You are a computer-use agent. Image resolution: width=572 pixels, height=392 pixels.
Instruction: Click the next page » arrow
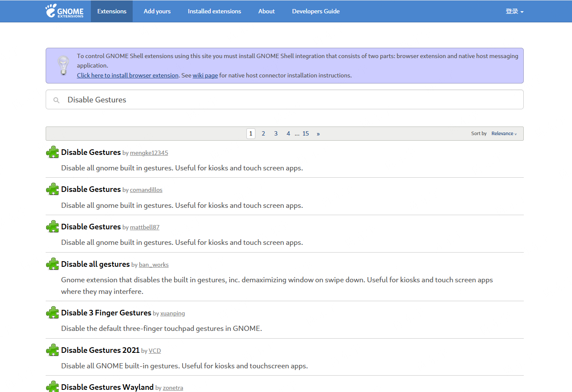tap(318, 134)
